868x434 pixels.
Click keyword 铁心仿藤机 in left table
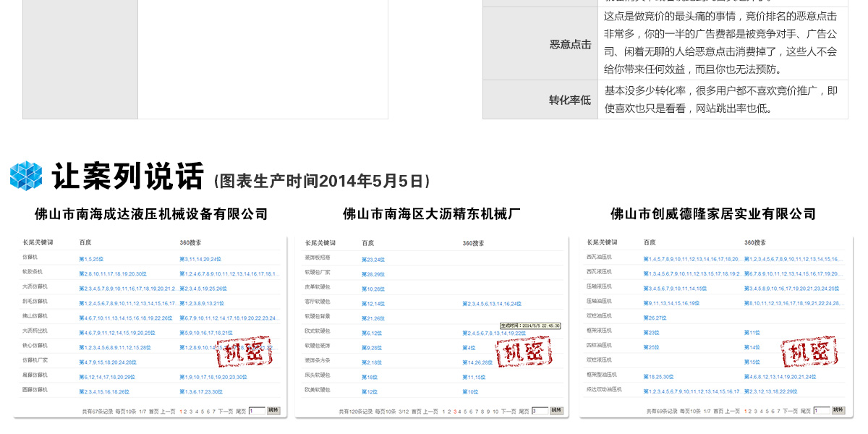(35, 345)
